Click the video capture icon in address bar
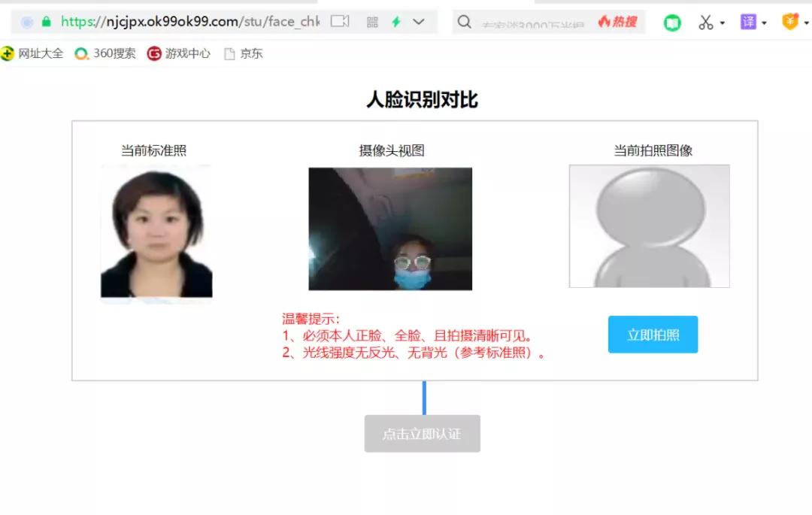This screenshot has width=812, height=515. [x=341, y=22]
